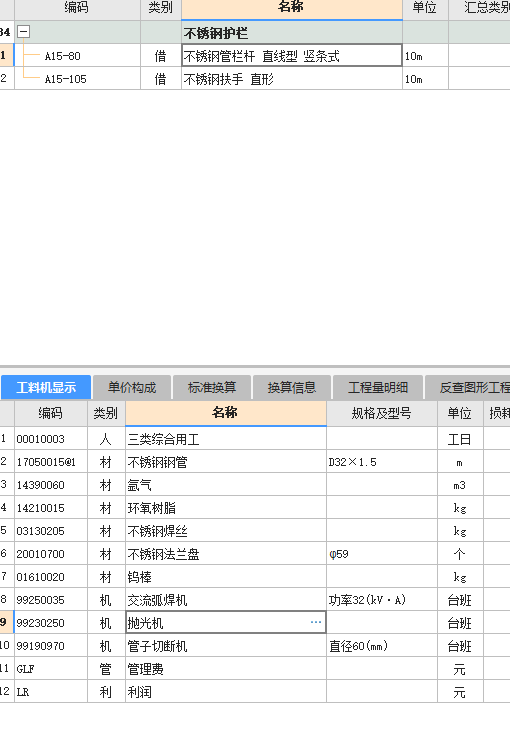
Task: Select the 交流弧焊机 cell
Action: (226, 599)
